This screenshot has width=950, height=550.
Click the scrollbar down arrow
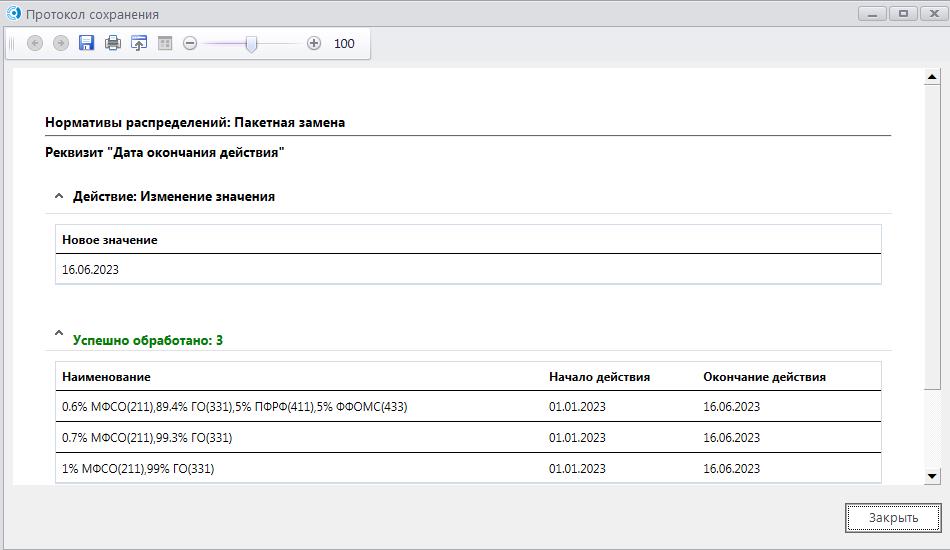[x=932, y=476]
